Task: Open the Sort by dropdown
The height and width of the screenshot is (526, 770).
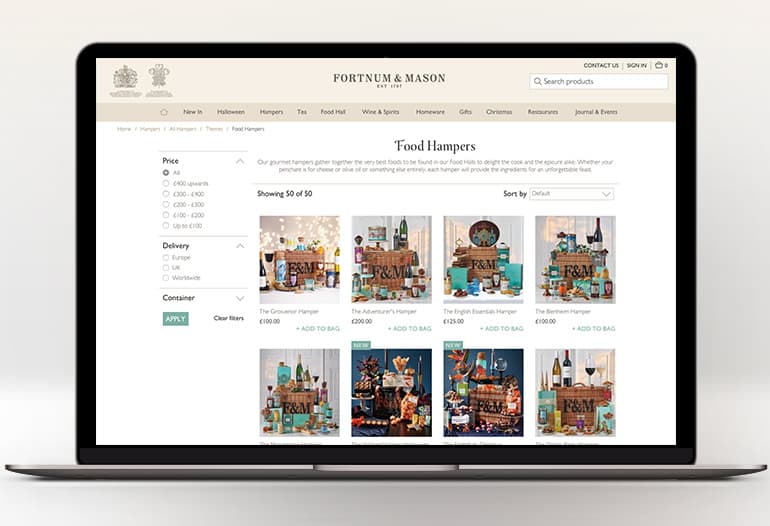Action: [571, 194]
